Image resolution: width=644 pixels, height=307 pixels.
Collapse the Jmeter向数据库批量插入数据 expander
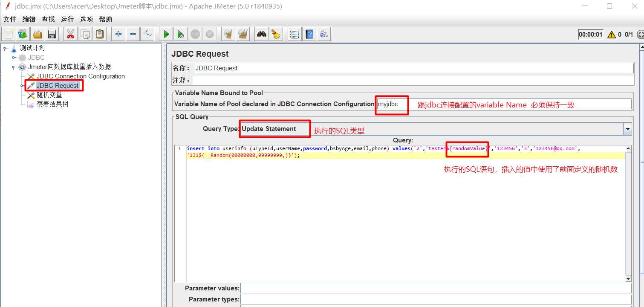(x=14, y=67)
